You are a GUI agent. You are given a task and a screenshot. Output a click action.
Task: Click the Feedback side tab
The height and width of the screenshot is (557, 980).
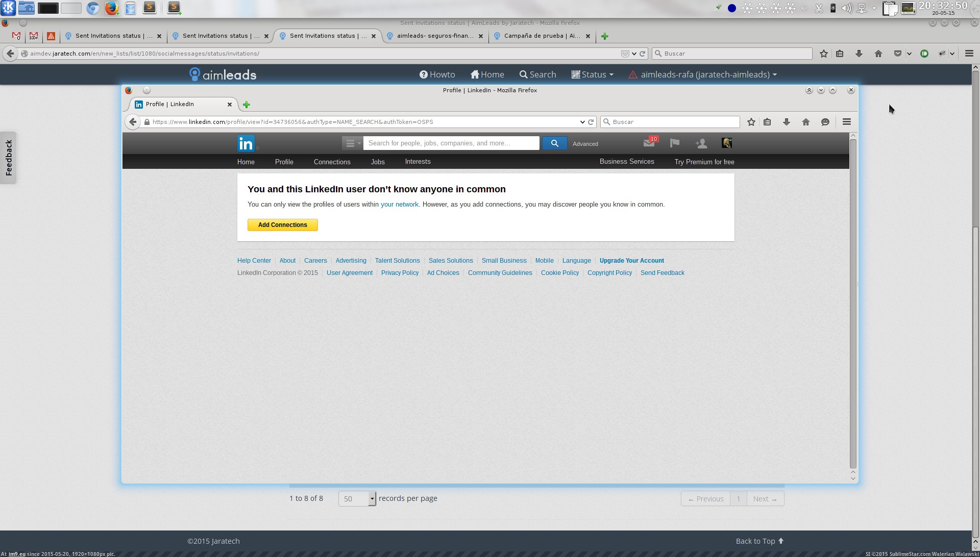pos(9,158)
